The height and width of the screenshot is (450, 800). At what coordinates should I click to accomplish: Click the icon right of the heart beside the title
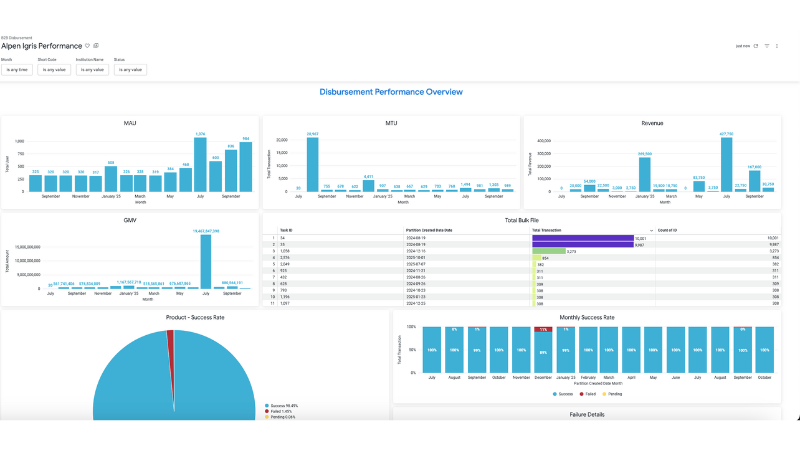(x=96, y=46)
